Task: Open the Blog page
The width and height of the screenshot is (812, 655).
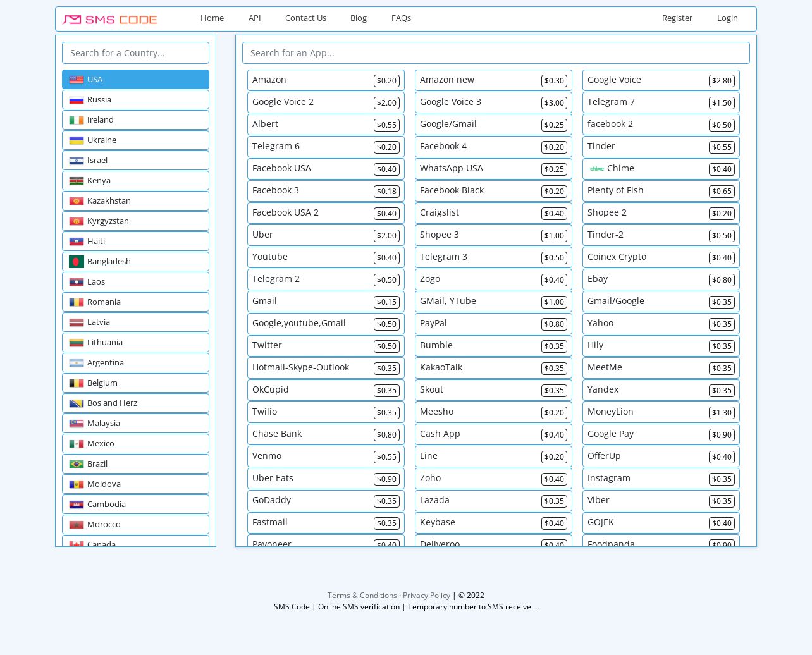Action: tap(359, 18)
